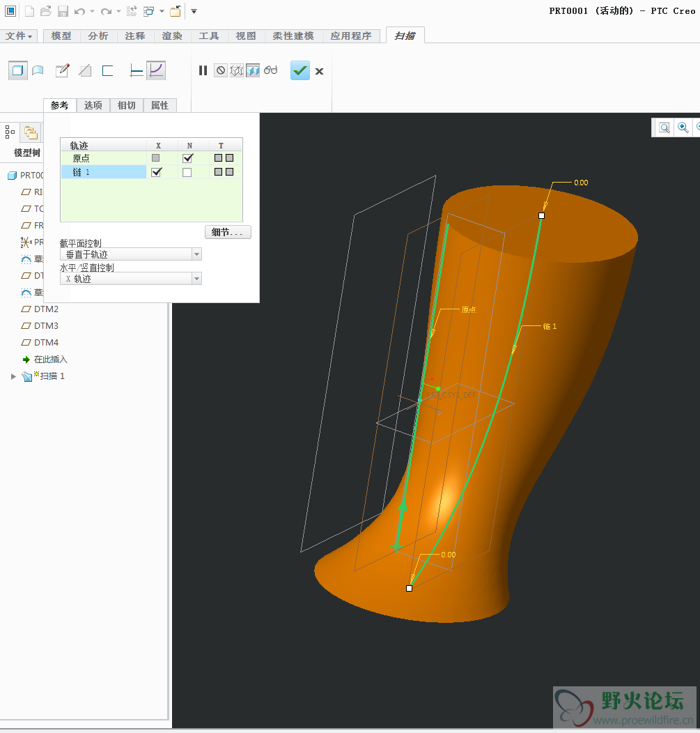Open the undo history dropdown arrow
This screenshot has height=733, width=700.
pyautogui.click(x=92, y=11)
